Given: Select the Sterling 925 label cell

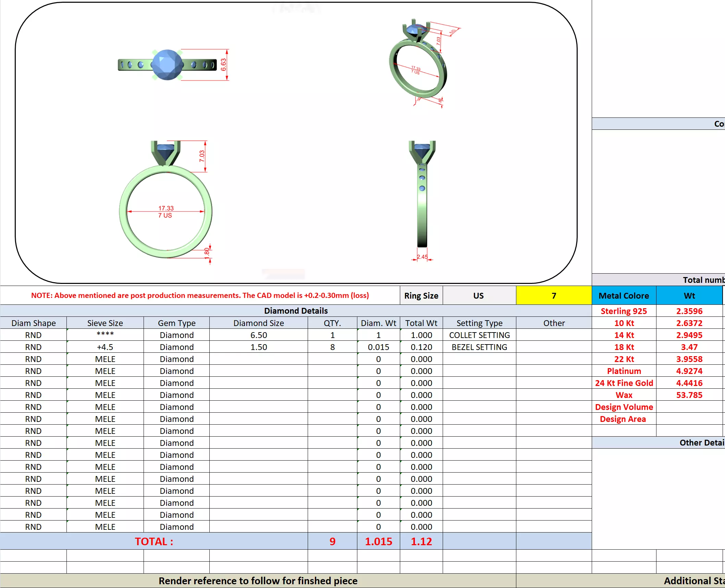Looking at the screenshot, I should (x=624, y=311).
